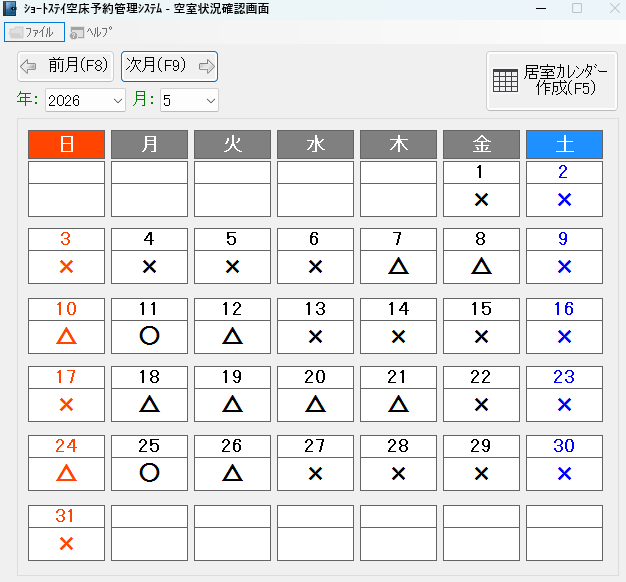Open the ファイル menu

[35, 32]
